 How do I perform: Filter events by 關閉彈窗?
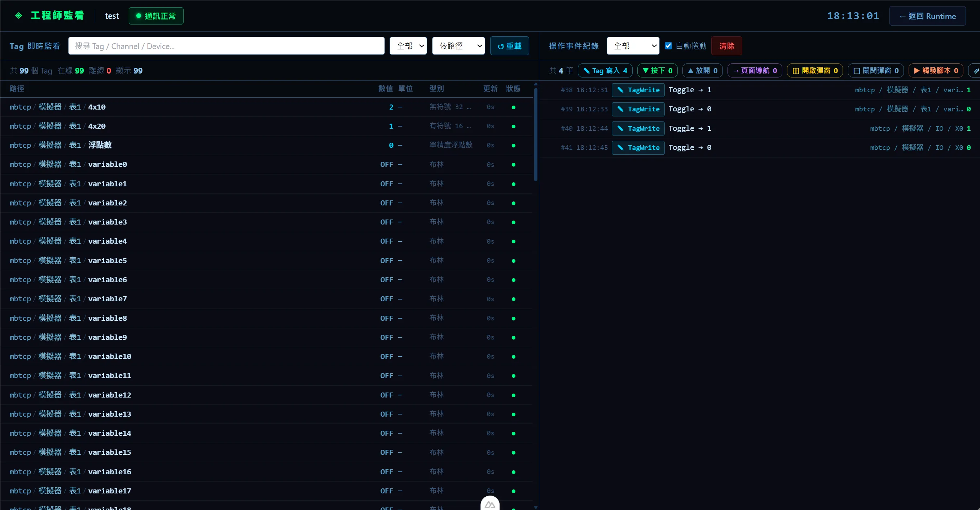[x=876, y=71]
